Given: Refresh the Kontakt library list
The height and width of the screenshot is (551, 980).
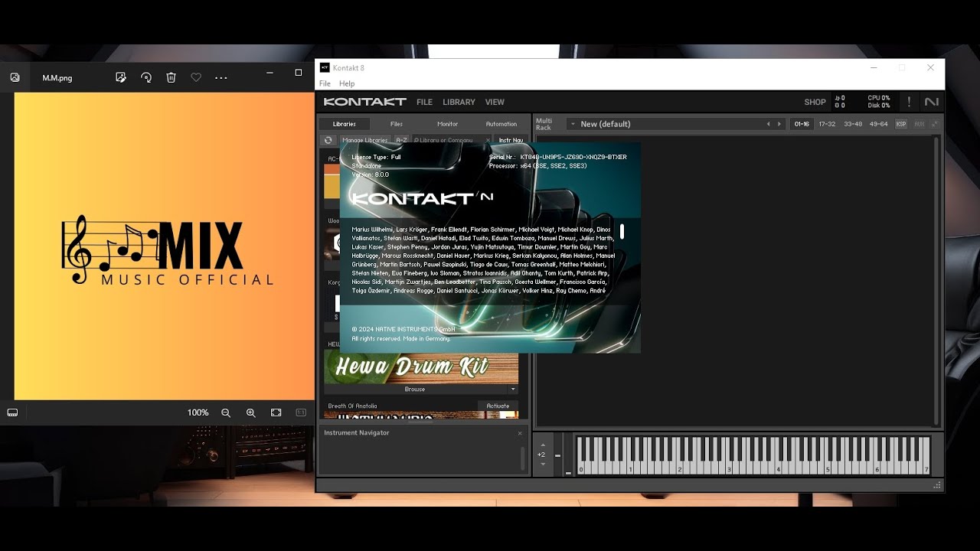Looking at the screenshot, I should 328,140.
